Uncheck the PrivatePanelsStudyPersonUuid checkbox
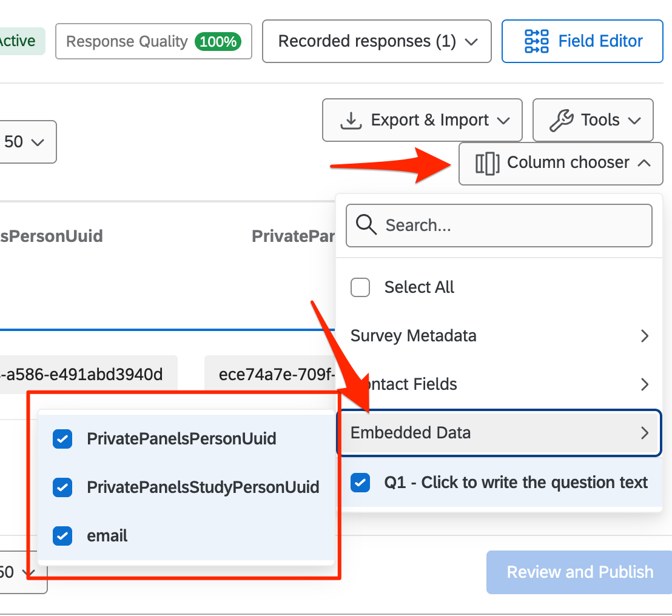The width and height of the screenshot is (672, 616). (62, 487)
